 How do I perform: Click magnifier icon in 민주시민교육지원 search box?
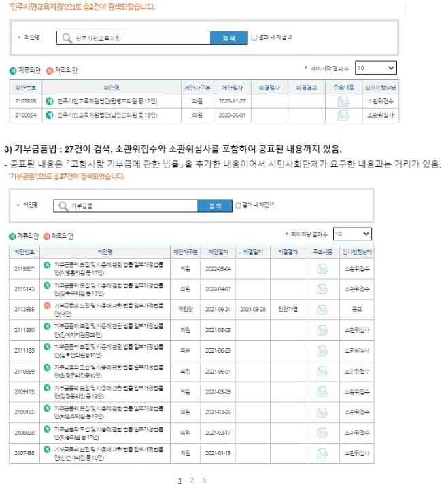(67, 38)
